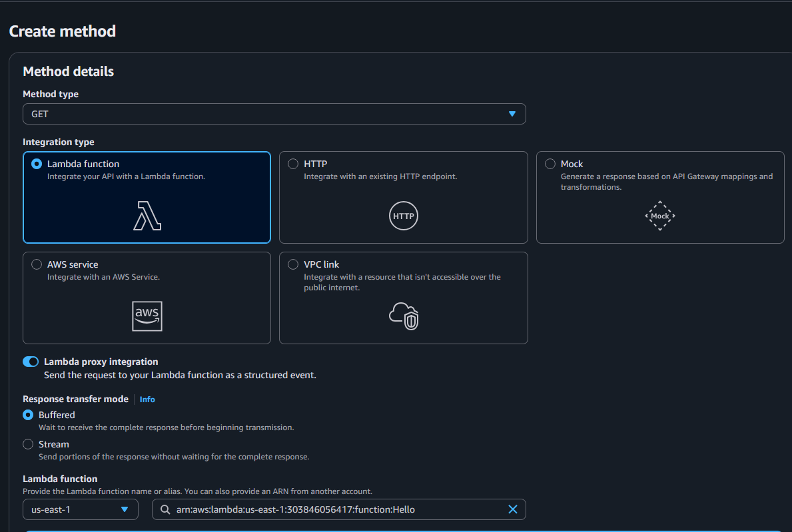The image size is (792, 532).
Task: Select the Lambda function integration radio button
Action: 37,164
